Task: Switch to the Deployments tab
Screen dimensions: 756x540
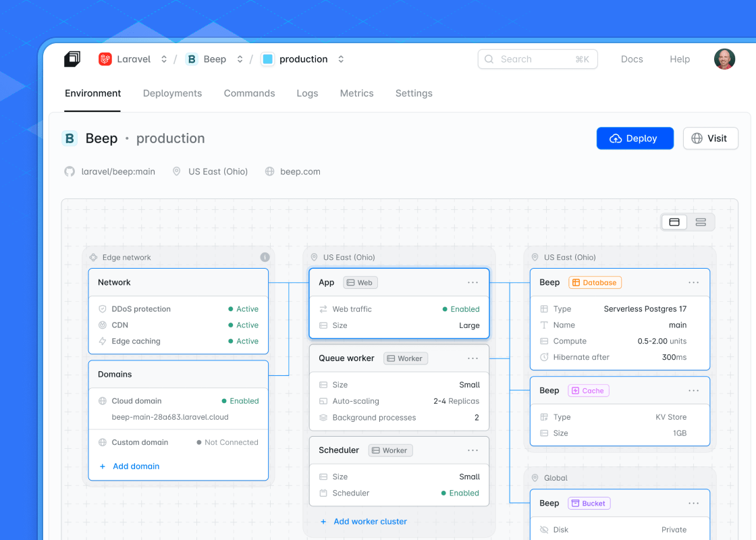Action: click(172, 93)
